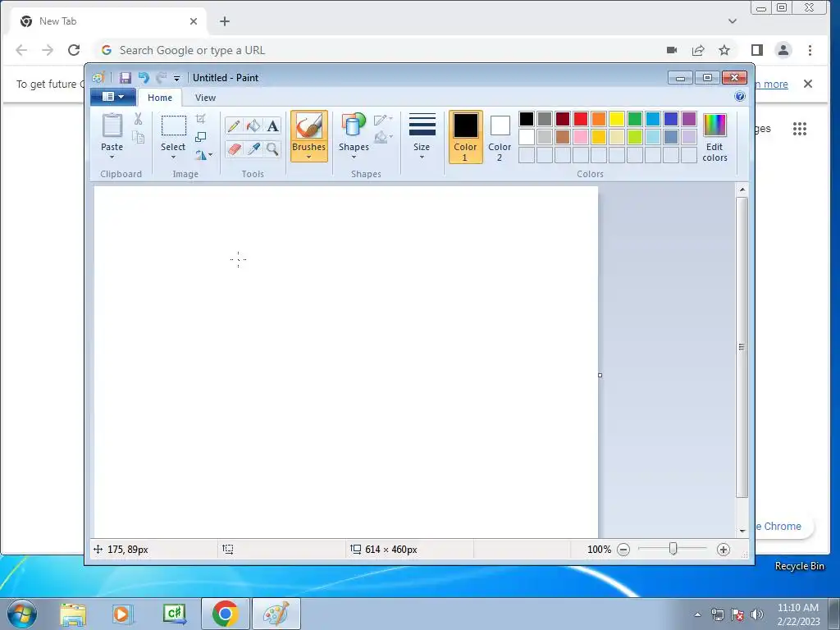Open the Rotate or flip dropdown
This screenshot has height=630, width=840.
coord(203,155)
